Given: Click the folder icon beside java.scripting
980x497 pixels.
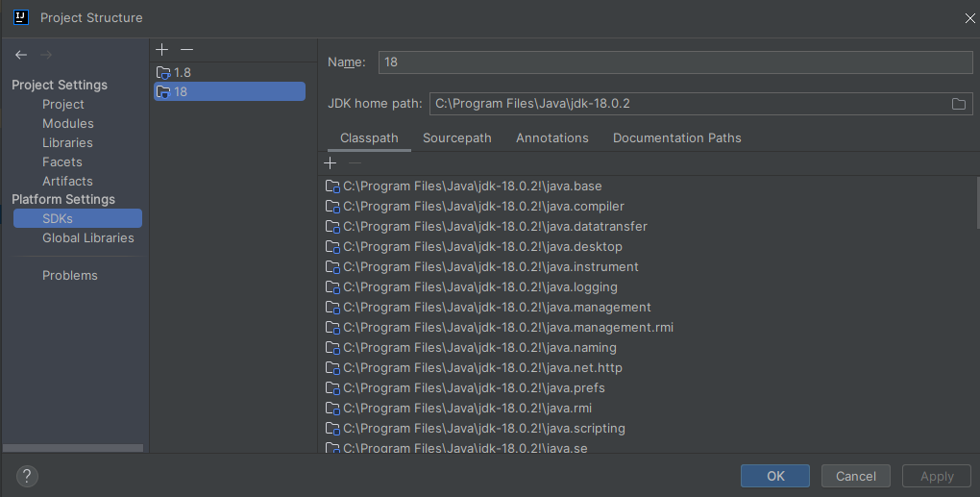Looking at the screenshot, I should [332, 428].
